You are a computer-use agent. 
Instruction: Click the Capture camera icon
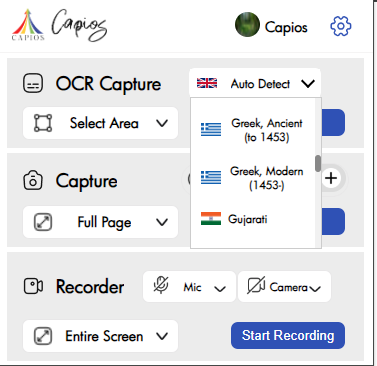[33, 181]
